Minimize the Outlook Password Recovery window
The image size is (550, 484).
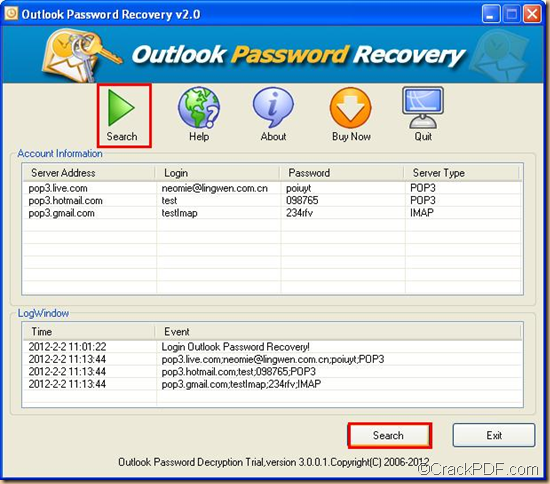pos(491,14)
